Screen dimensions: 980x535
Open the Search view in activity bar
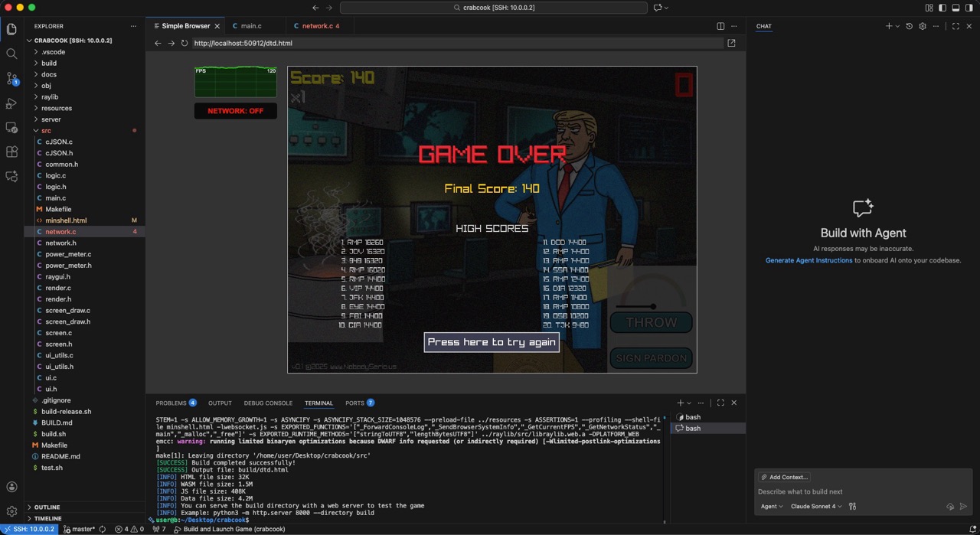click(x=11, y=54)
